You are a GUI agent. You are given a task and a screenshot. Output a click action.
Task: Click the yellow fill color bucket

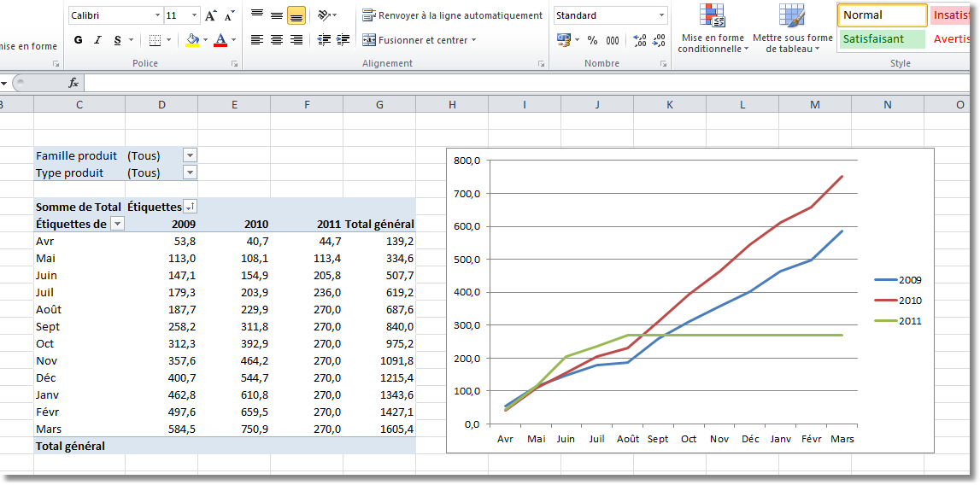192,40
